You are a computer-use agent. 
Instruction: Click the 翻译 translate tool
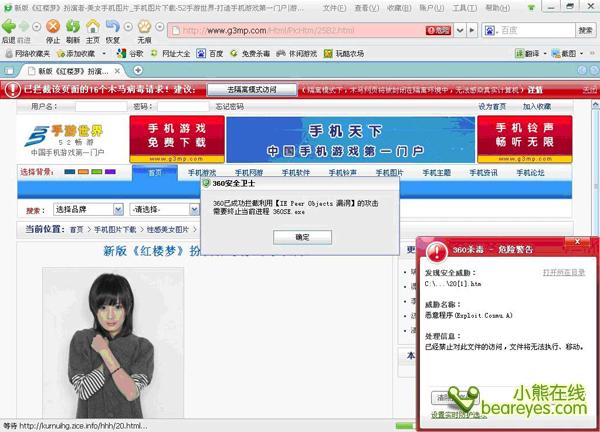coord(527,54)
